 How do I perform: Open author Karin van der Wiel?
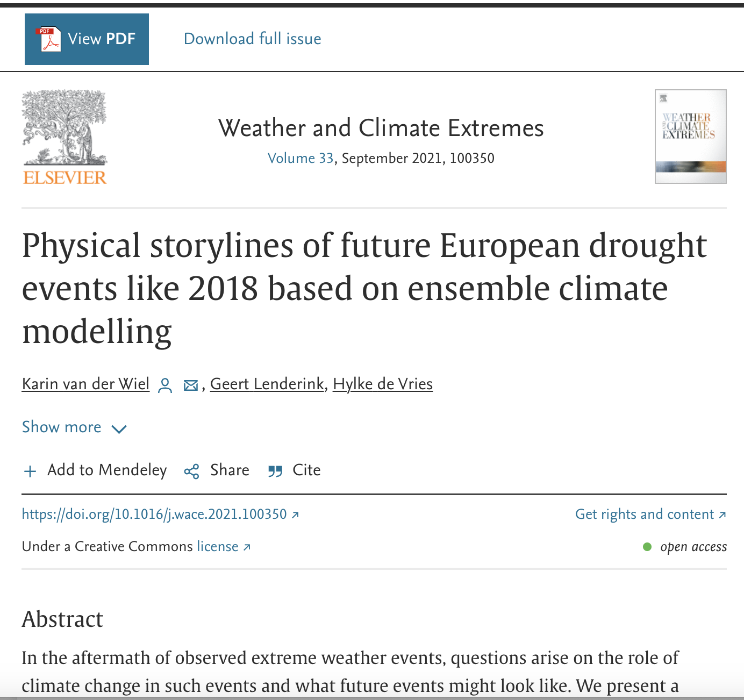point(85,384)
